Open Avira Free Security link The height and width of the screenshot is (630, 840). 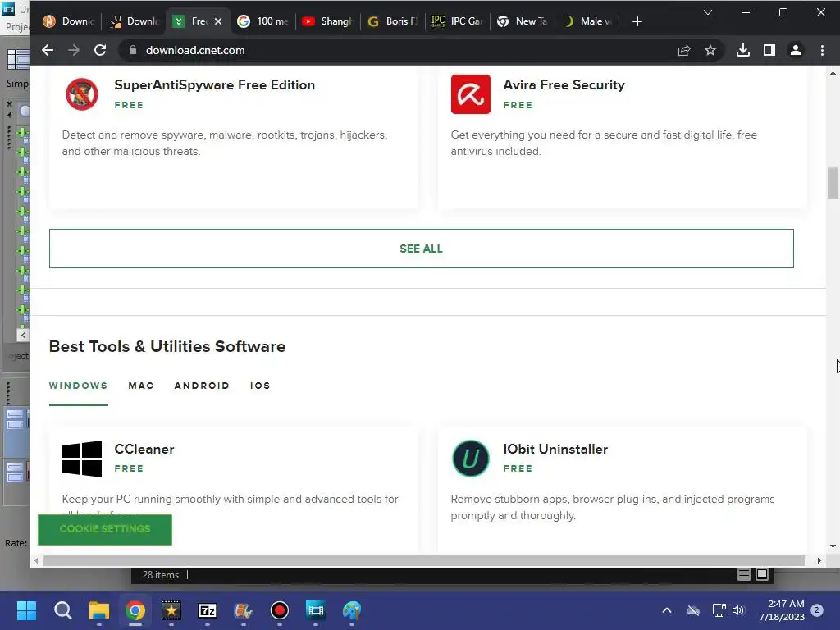coord(564,85)
